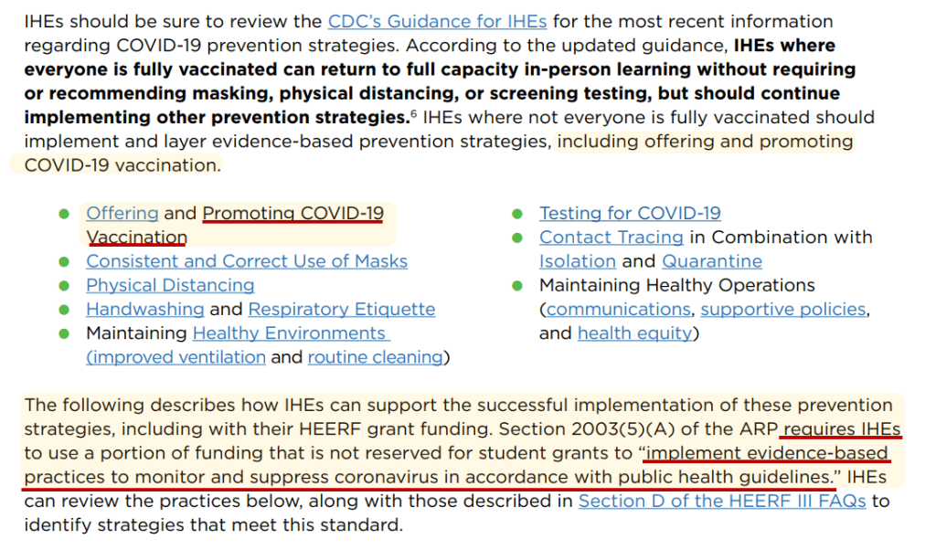Follow the Consistent and Correct Use of Masks link
Viewport: 936px width, 560px height.
tap(247, 261)
